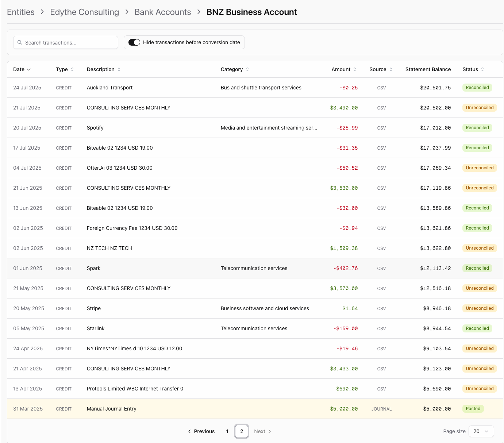Click the Posted status badge
504x443 pixels.
[473, 409]
